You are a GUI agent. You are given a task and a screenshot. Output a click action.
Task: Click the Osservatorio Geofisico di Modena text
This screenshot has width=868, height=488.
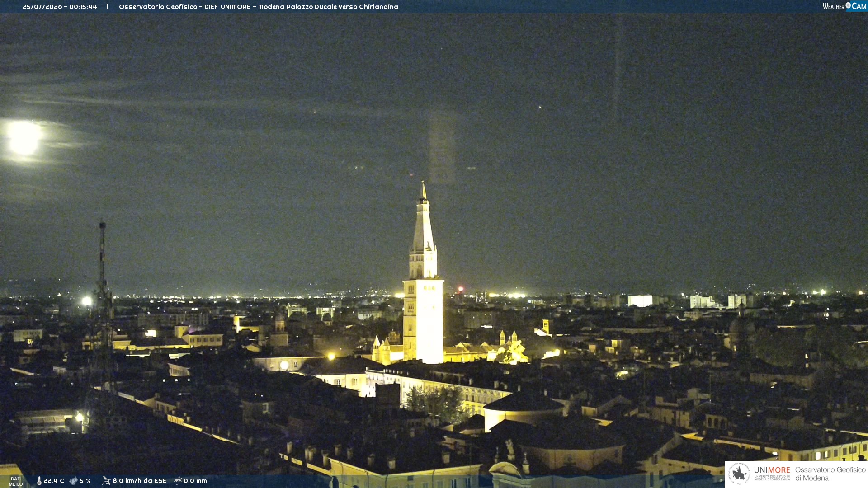830,474
